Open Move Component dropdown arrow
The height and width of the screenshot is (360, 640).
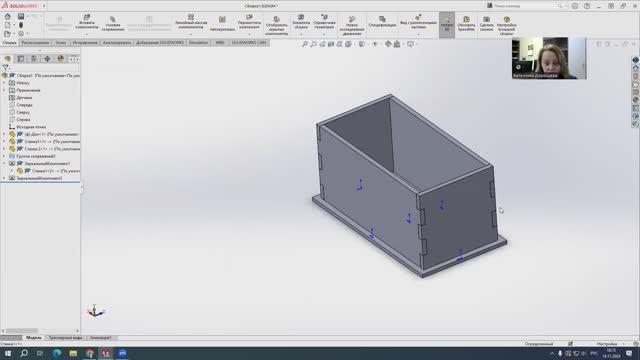pyautogui.click(x=249, y=34)
